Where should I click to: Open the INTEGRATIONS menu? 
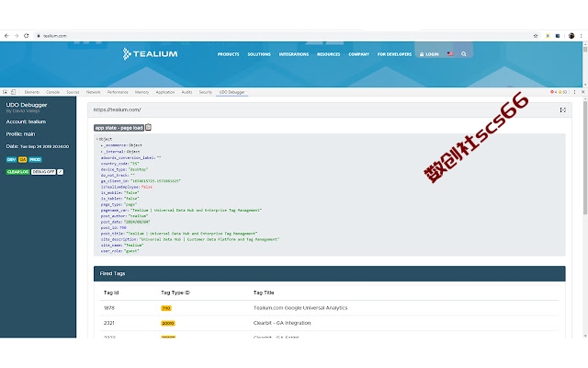tap(294, 54)
